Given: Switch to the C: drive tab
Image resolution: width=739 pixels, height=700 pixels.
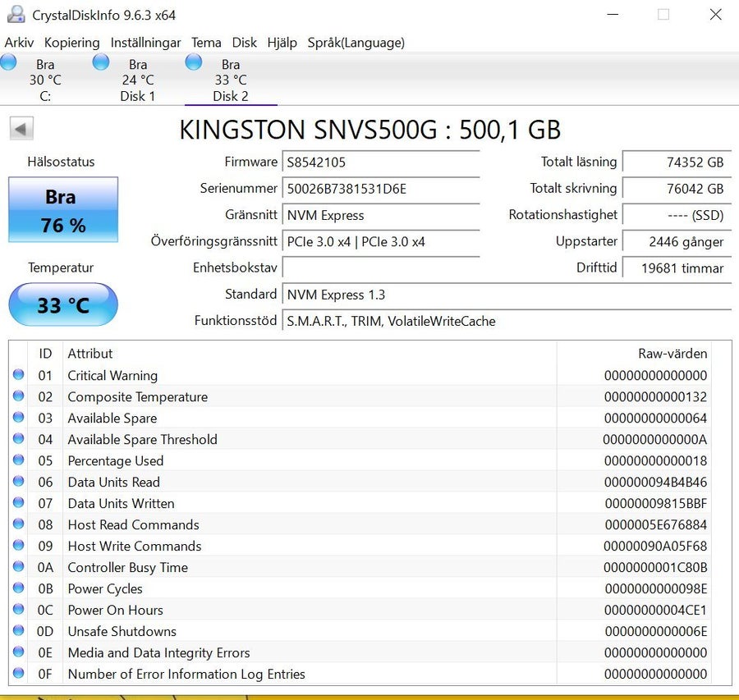Looking at the screenshot, I should pos(45,80).
